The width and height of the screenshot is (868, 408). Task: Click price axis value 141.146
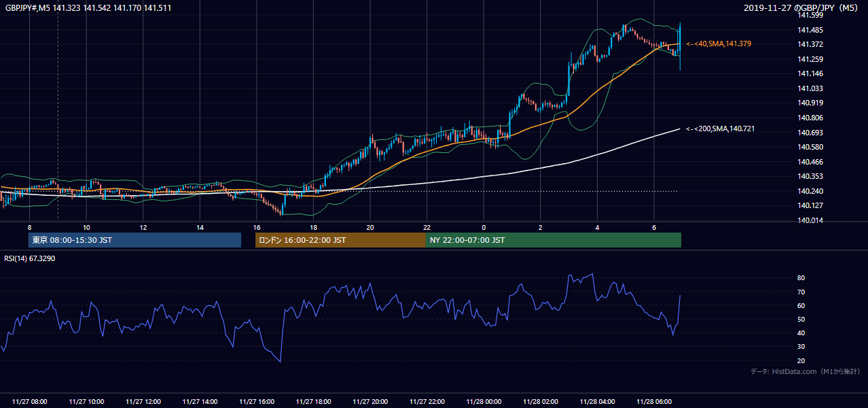coord(810,73)
